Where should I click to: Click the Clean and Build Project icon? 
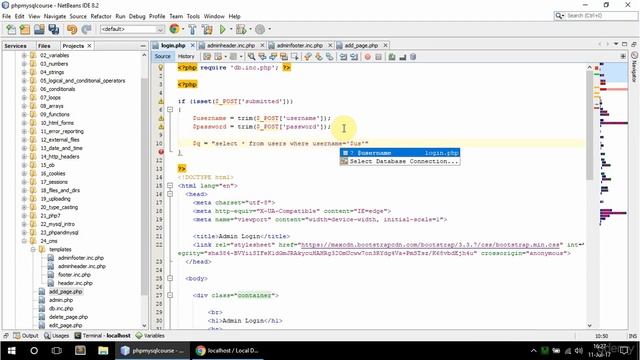207,29
